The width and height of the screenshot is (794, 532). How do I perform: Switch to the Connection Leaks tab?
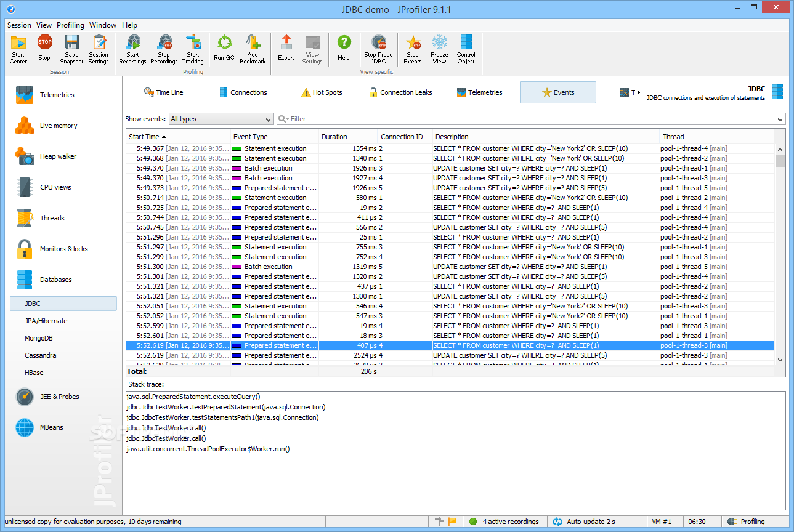[400, 92]
